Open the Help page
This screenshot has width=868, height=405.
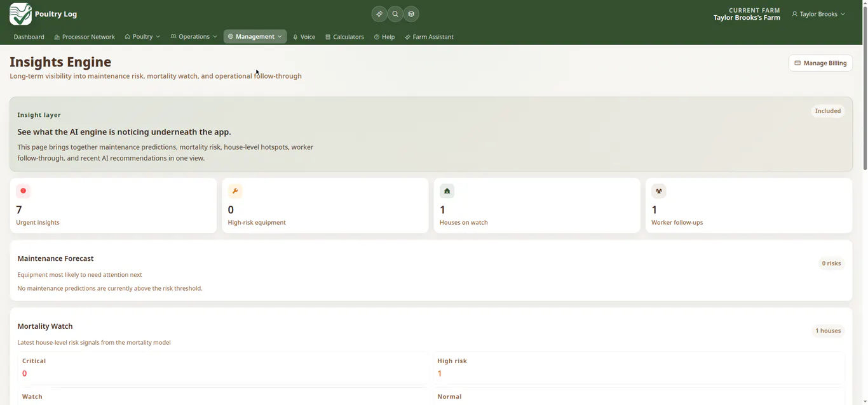click(x=384, y=37)
